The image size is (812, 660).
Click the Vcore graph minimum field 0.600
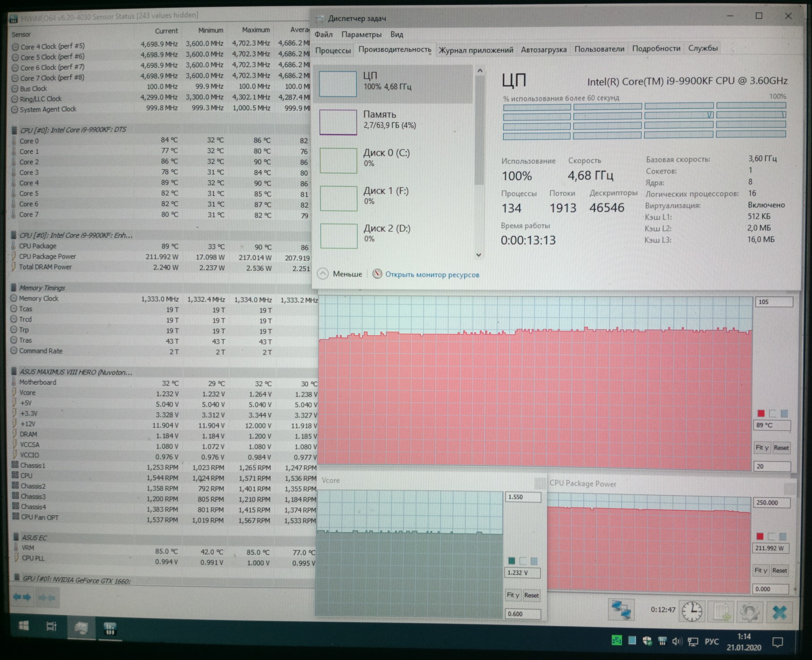click(523, 614)
